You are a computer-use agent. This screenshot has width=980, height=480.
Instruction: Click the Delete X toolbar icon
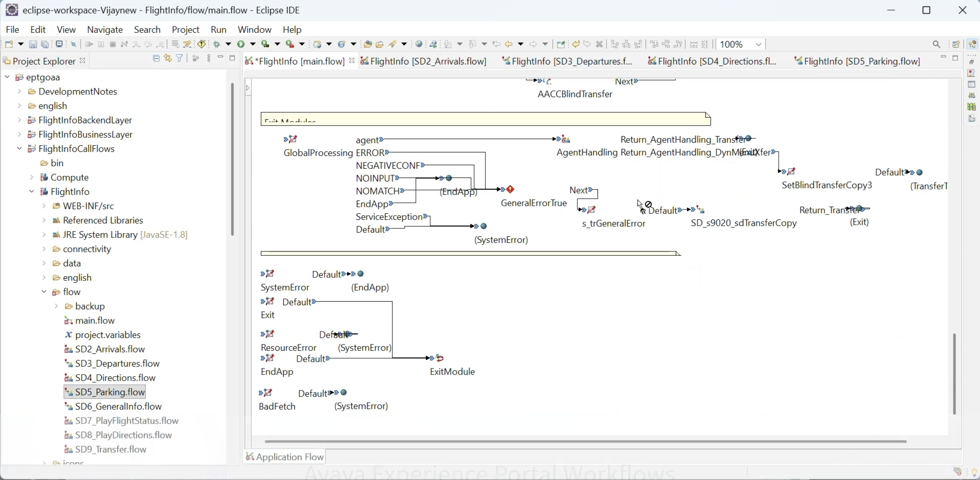(x=600, y=45)
